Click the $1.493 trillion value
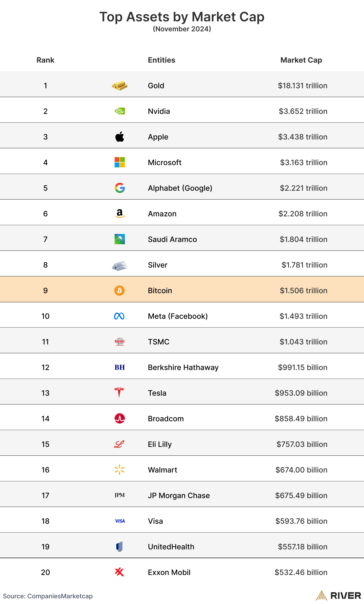Image resolution: width=364 pixels, height=604 pixels. coord(303,316)
